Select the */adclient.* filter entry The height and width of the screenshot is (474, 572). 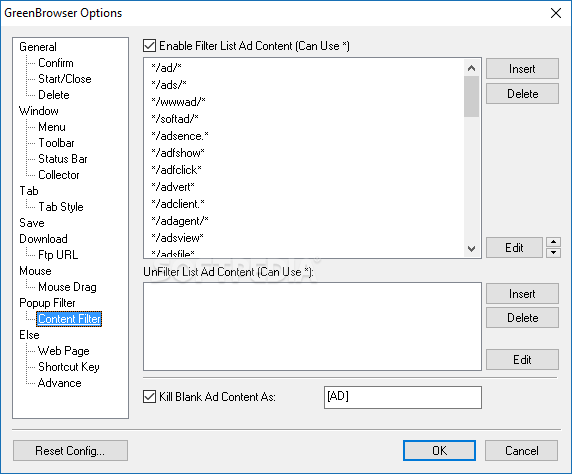(178, 204)
